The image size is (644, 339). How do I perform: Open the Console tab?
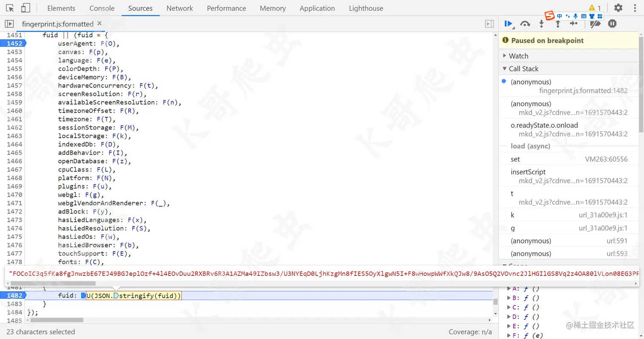pyautogui.click(x=102, y=8)
